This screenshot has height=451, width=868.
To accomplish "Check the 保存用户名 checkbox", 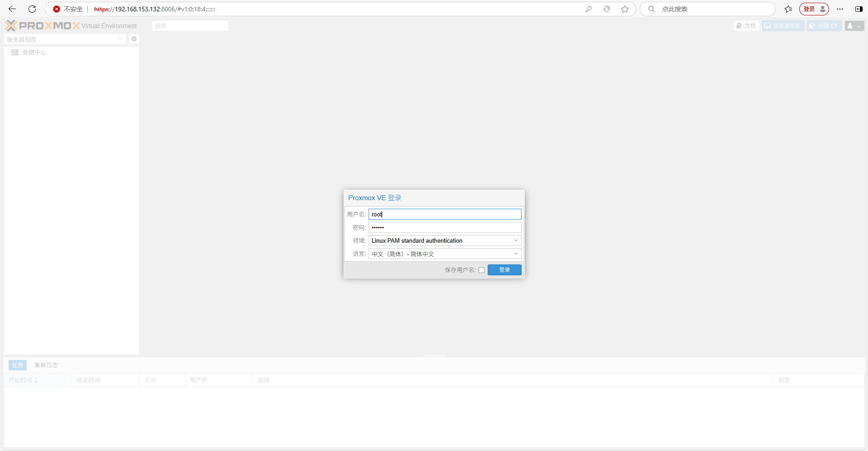I will [x=482, y=270].
